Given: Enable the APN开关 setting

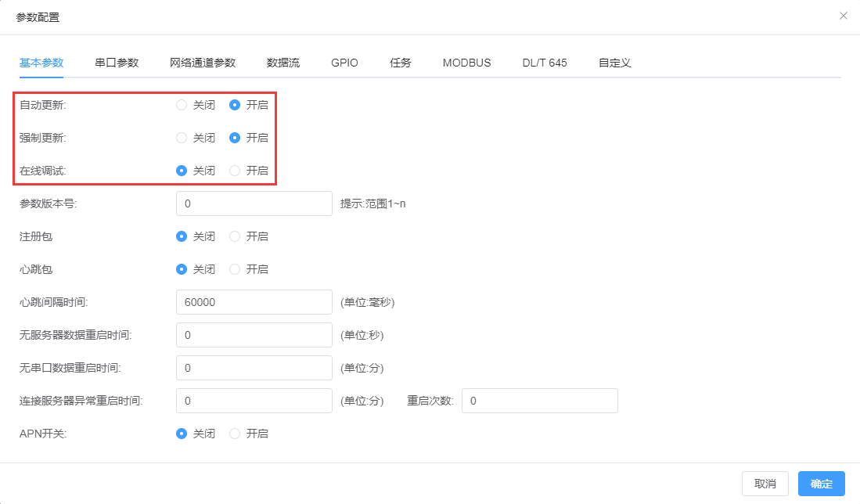Looking at the screenshot, I should [234, 434].
